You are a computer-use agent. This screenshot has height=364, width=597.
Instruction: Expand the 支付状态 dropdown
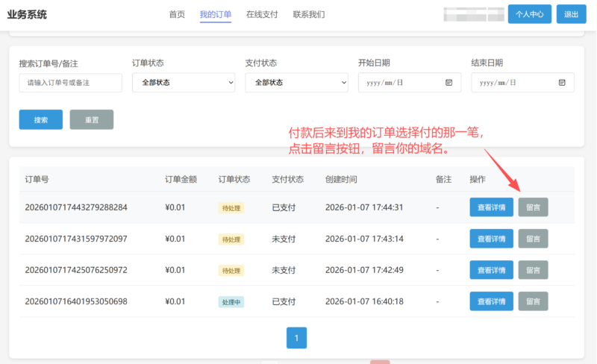(296, 83)
